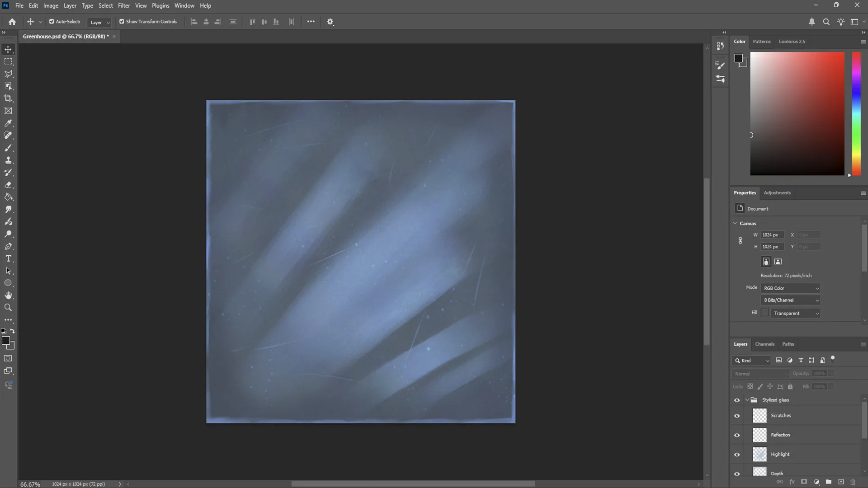868x488 pixels.
Task: Create a new layer
Action: pyautogui.click(x=841, y=482)
